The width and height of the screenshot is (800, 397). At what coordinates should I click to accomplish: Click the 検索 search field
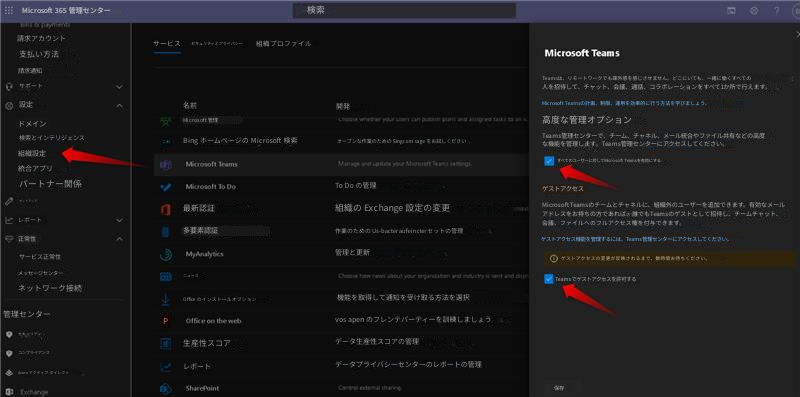[x=404, y=11]
